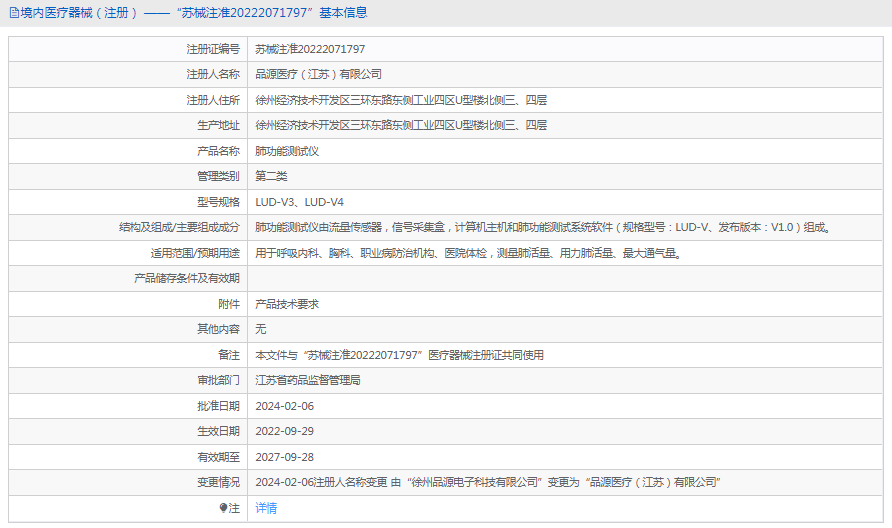Click management category value 第二类

coord(271,176)
